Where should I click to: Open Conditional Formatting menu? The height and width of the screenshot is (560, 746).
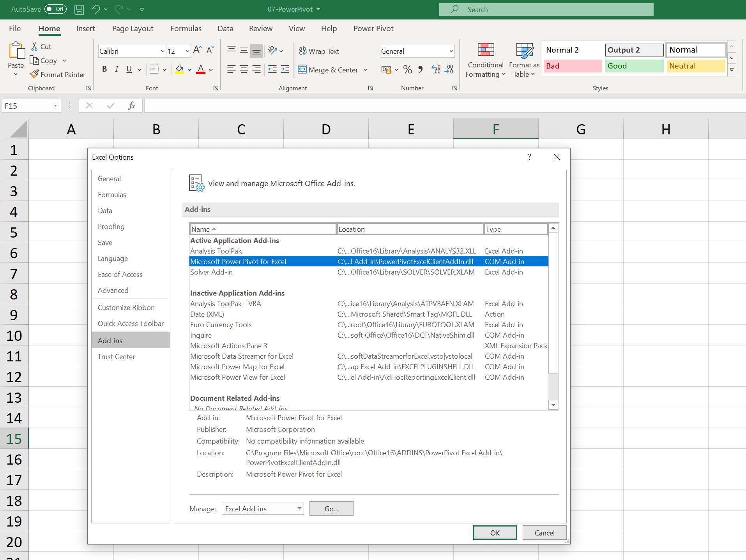(486, 60)
